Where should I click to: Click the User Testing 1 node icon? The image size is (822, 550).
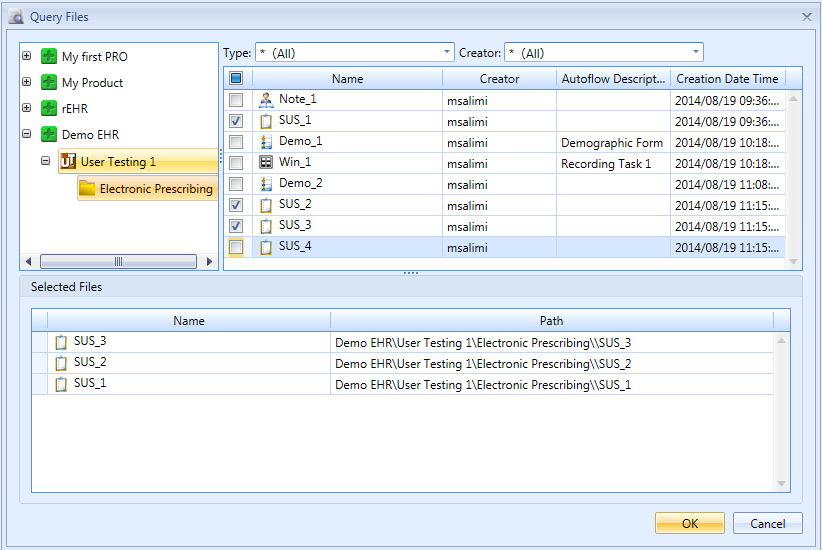coord(68,161)
